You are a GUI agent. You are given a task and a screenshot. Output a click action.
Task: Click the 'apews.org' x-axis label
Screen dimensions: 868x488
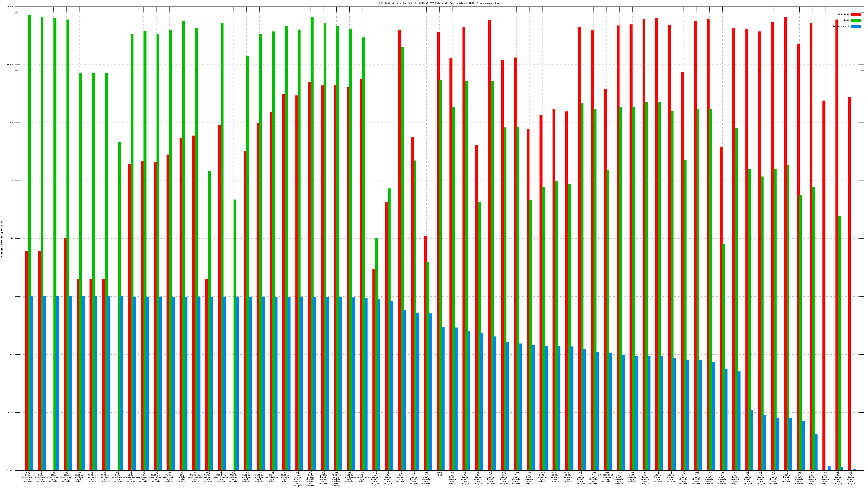pyautogui.click(x=400, y=477)
